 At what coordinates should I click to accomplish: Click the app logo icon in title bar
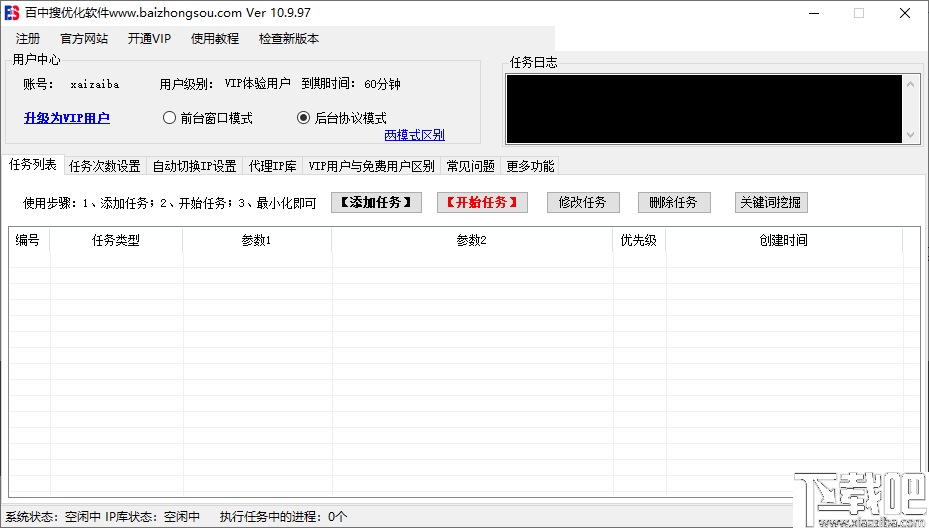coord(12,13)
